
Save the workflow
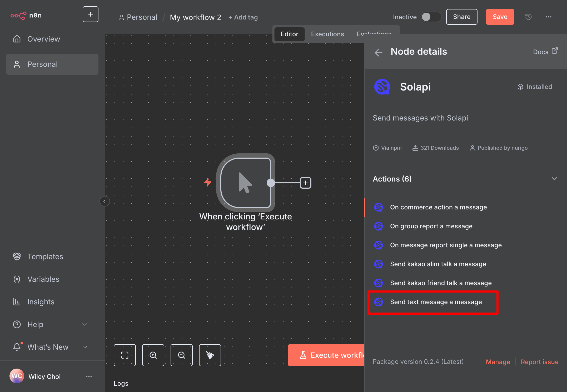[x=500, y=17]
